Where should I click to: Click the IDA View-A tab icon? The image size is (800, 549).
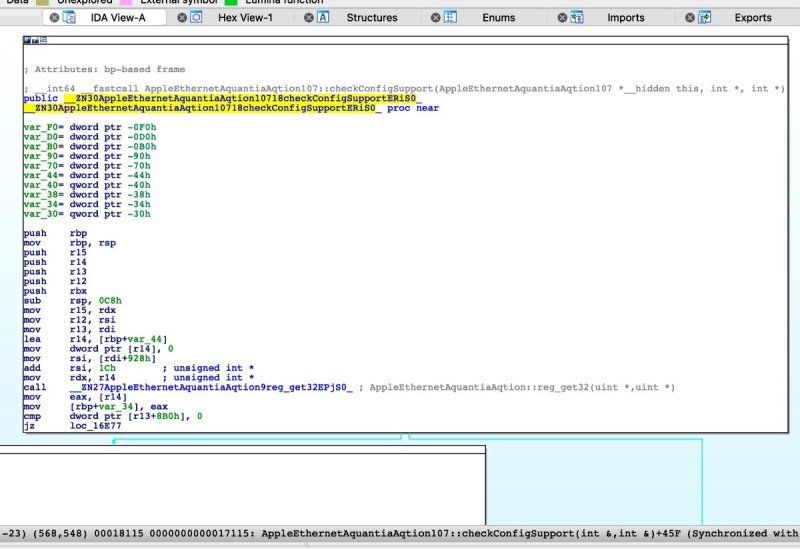click(x=69, y=18)
